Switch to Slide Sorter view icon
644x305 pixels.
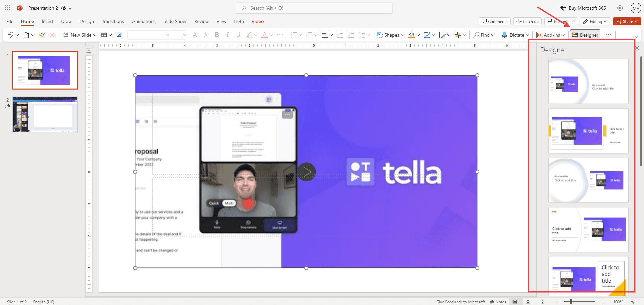(x=528, y=302)
